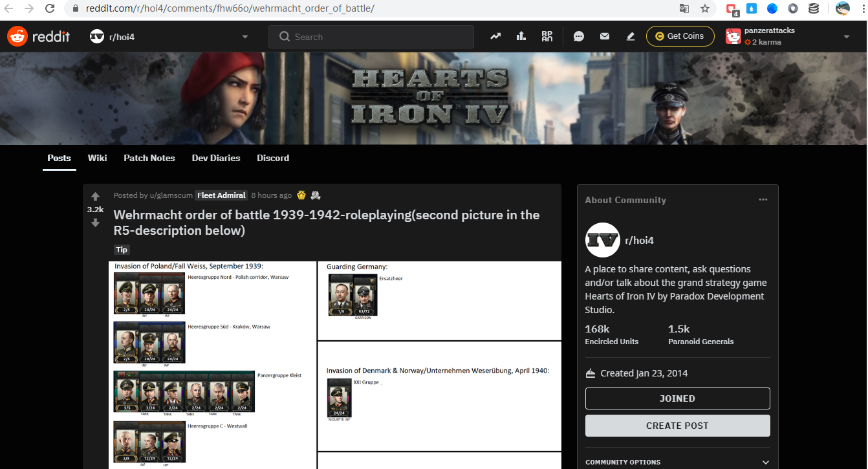Expand the Community Options section
The image size is (868, 469).
(x=677, y=462)
